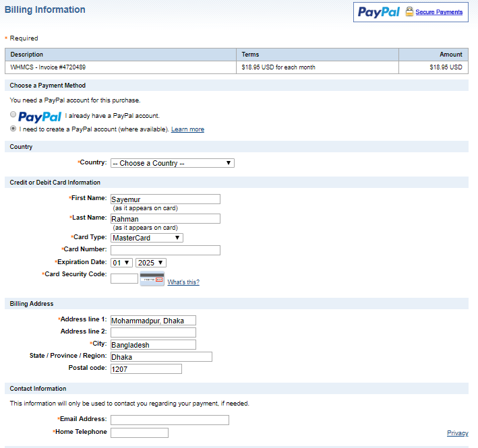The image size is (478, 448).
Task: Click the Card Security Code field
Action: coord(124,279)
